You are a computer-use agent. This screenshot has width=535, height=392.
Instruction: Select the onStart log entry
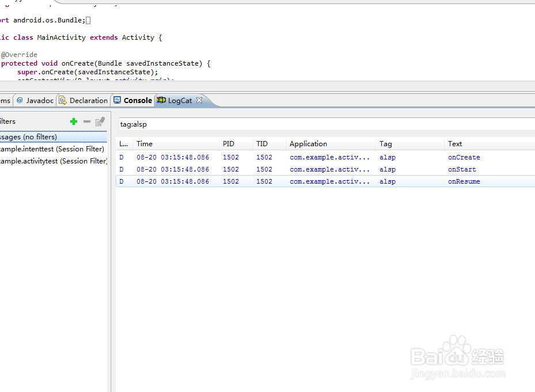325,169
